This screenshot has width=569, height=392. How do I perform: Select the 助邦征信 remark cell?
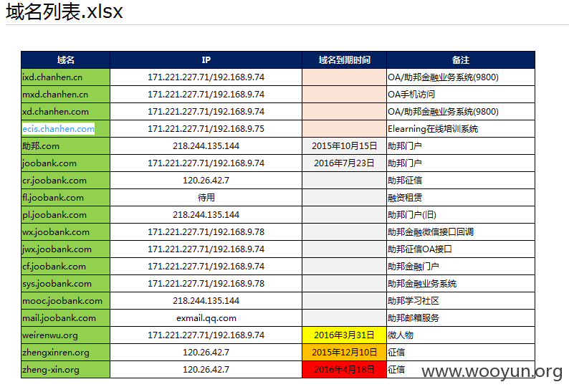click(x=461, y=181)
